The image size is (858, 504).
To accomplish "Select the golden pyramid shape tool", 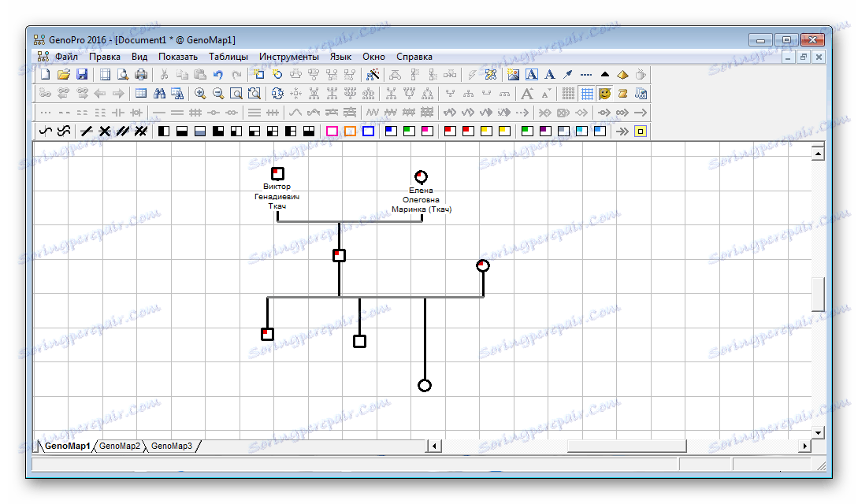I will [x=622, y=74].
